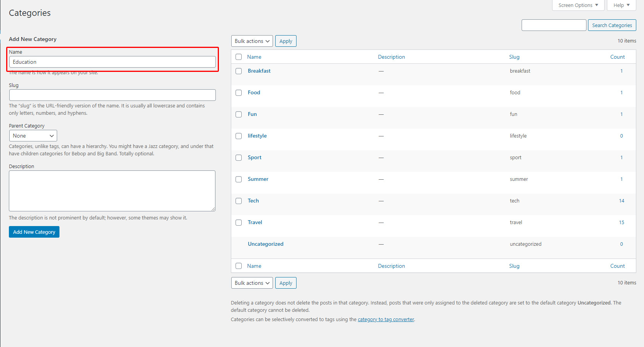The width and height of the screenshot is (644, 347).
Task: Sort table by Slug column header
Action: tap(514, 57)
